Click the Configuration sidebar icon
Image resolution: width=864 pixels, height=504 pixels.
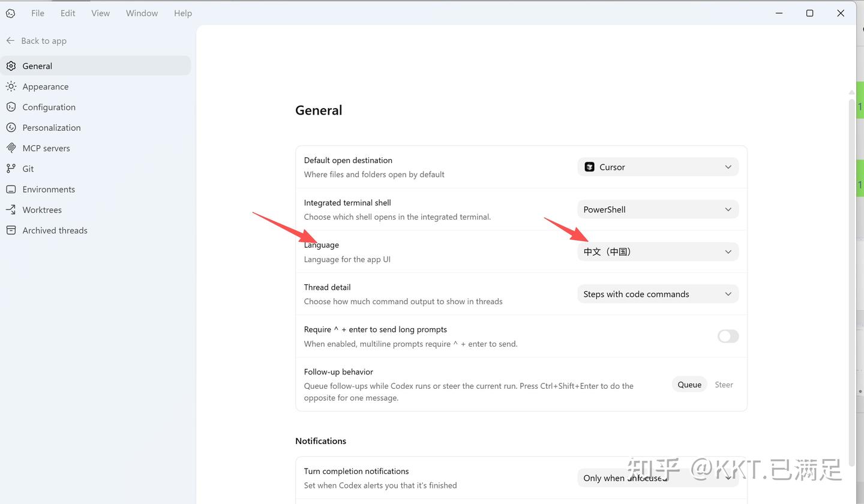[x=11, y=107]
